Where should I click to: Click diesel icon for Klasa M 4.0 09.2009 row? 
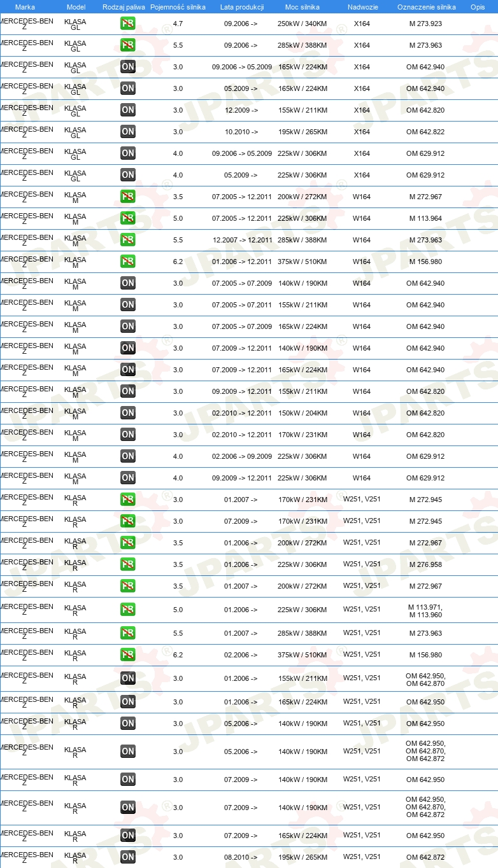[128, 478]
